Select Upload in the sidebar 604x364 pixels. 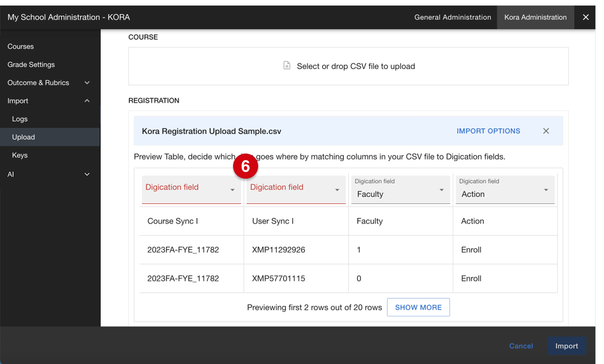[50, 137]
